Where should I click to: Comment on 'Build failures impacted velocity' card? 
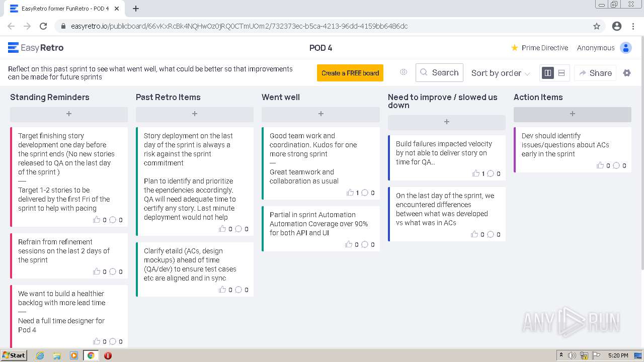tap(491, 173)
